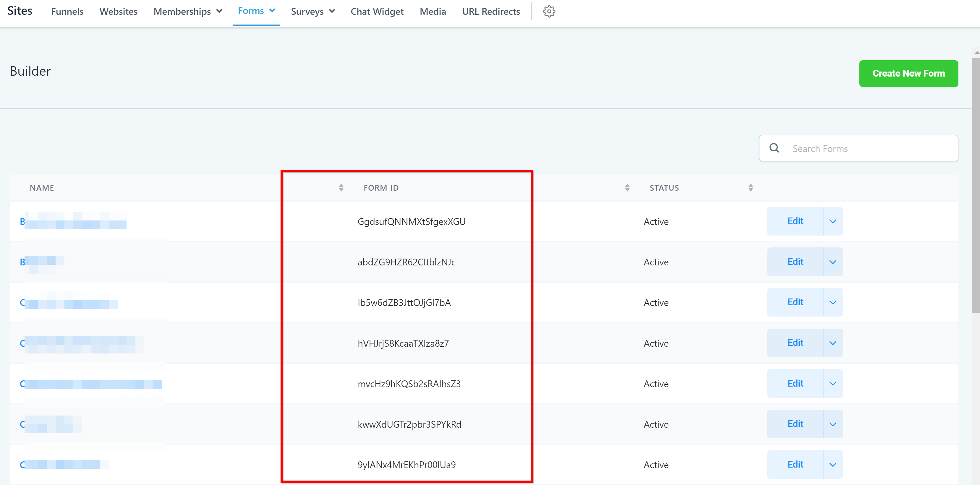Image resolution: width=980 pixels, height=485 pixels.
Task: Open the Sites settings gear icon
Action: [x=549, y=12]
